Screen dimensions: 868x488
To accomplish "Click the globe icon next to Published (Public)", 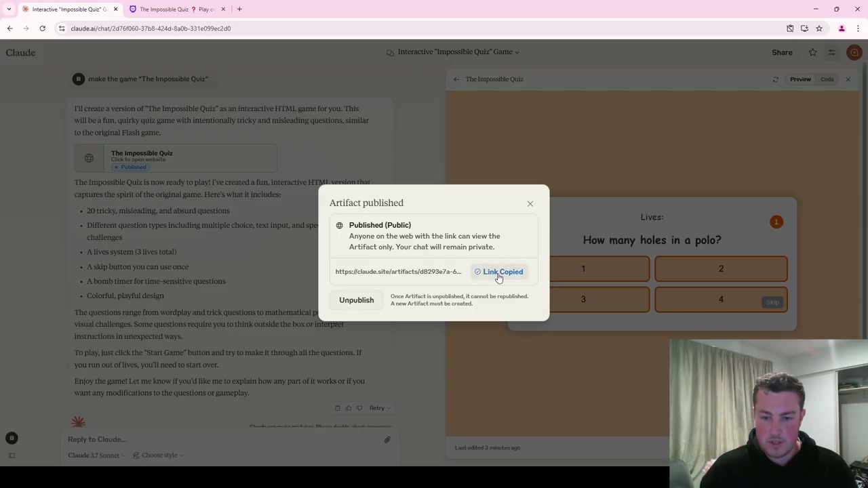I will tap(339, 225).
